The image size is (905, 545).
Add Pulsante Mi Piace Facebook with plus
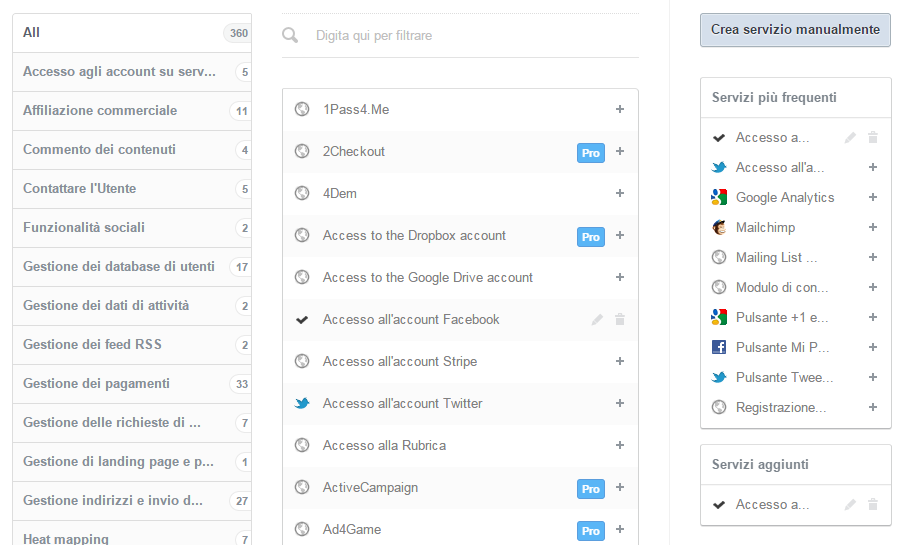(x=873, y=347)
